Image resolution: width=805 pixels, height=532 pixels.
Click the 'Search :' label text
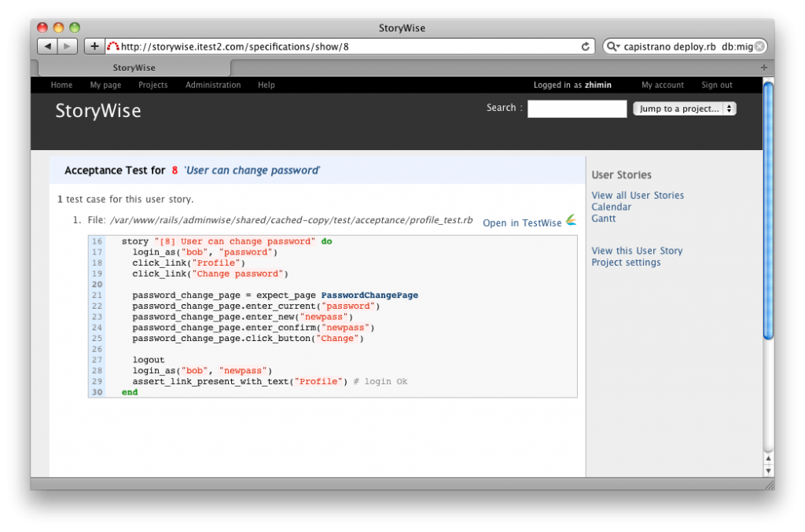pos(504,108)
